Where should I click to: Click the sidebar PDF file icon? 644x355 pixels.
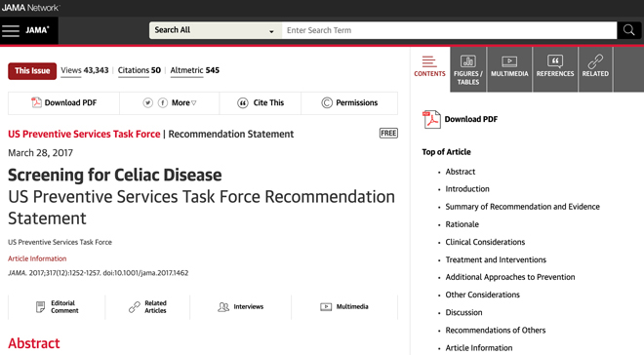pos(431,119)
